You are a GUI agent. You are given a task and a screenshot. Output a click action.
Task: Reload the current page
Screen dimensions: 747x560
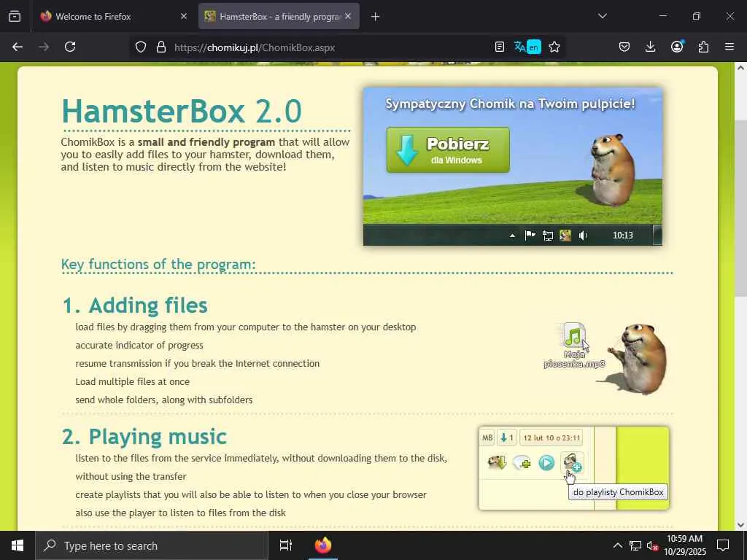[x=70, y=47]
